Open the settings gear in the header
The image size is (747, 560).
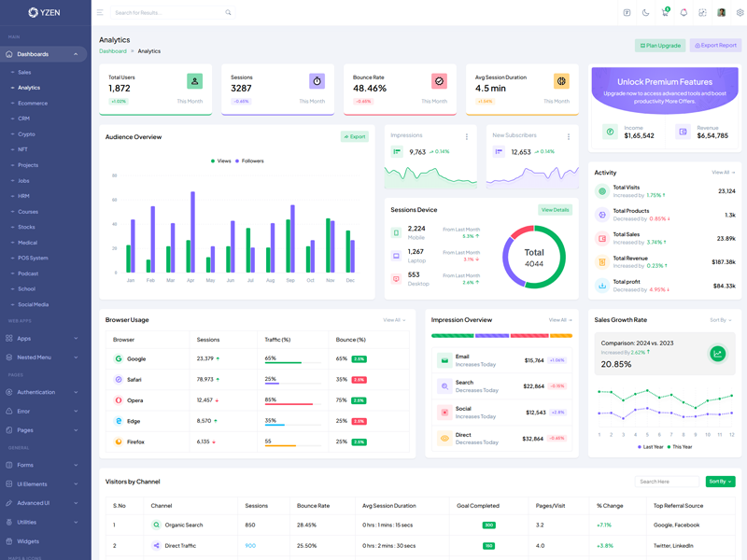pos(740,13)
